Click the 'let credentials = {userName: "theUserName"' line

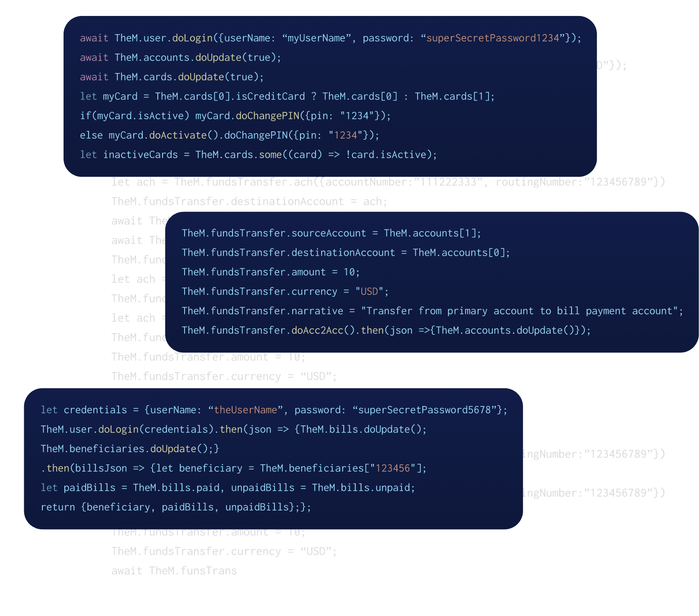pyautogui.click(x=274, y=410)
